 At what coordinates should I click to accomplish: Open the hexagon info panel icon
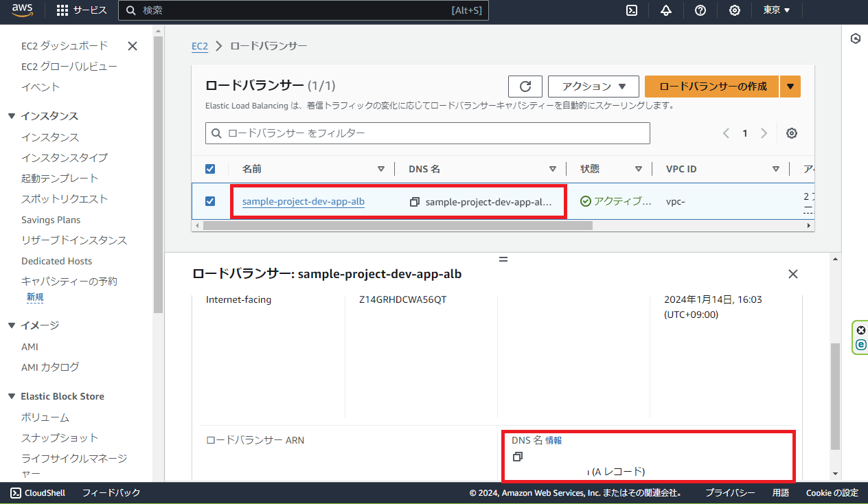856,38
